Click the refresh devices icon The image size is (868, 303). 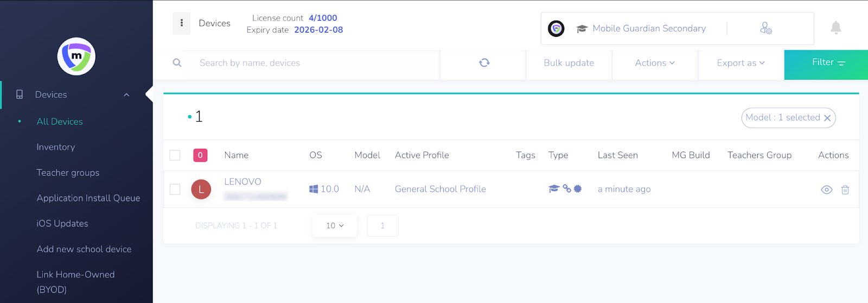pos(484,63)
